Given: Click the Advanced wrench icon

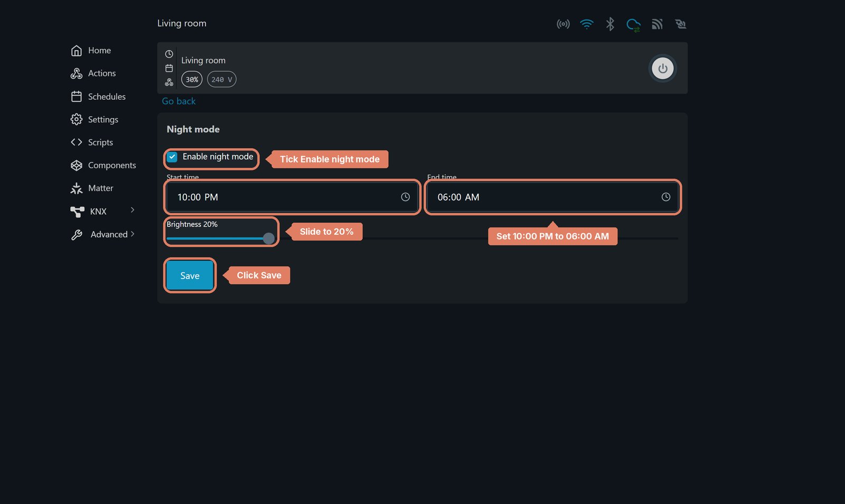Looking at the screenshot, I should 77,235.
